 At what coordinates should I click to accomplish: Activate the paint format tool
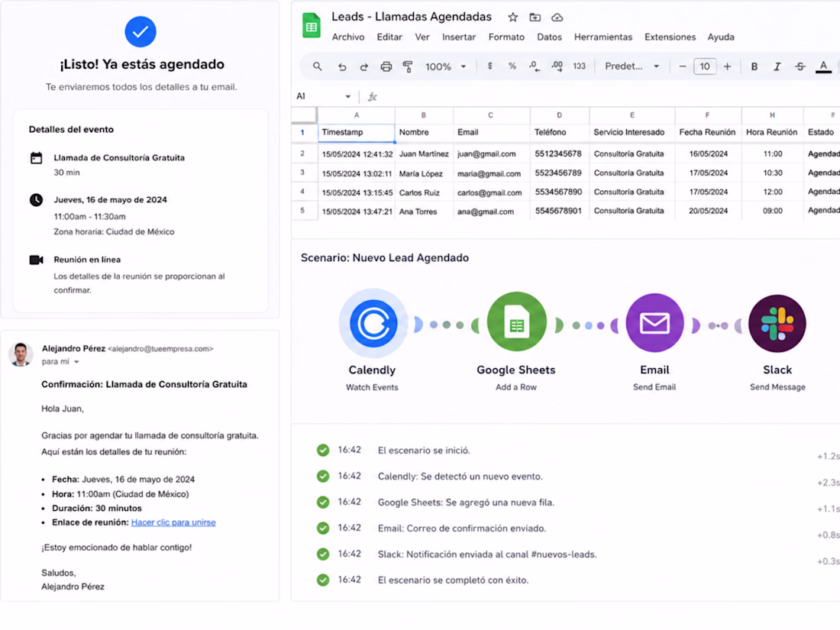(408, 66)
